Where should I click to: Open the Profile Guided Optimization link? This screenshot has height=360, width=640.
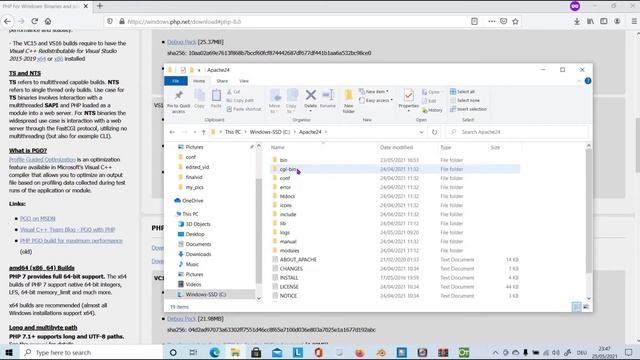42,160
